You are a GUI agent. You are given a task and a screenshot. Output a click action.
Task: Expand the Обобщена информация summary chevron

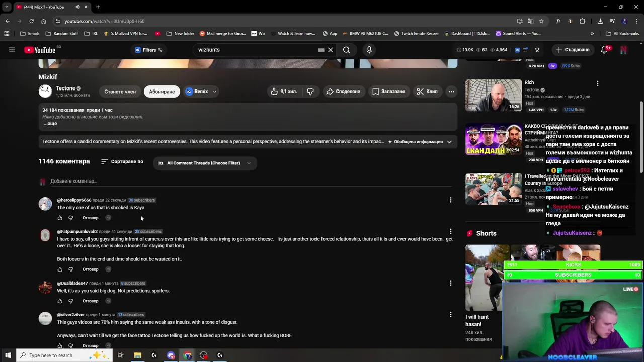coord(449,142)
